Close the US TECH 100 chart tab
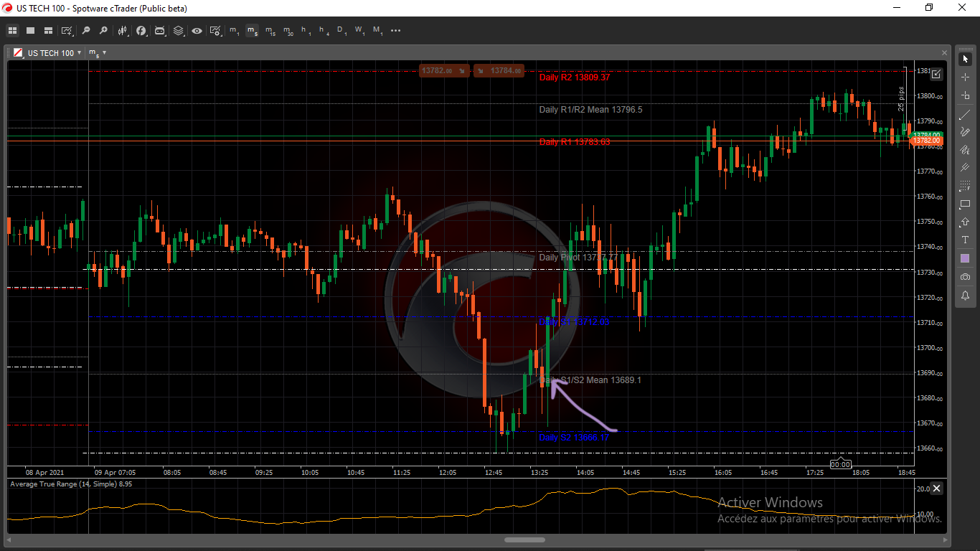The image size is (980, 551). click(x=945, y=52)
